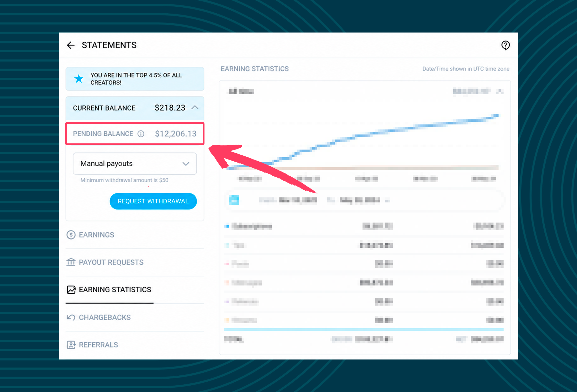Open the Pending Balance info icon
The width and height of the screenshot is (577, 392).
(141, 134)
